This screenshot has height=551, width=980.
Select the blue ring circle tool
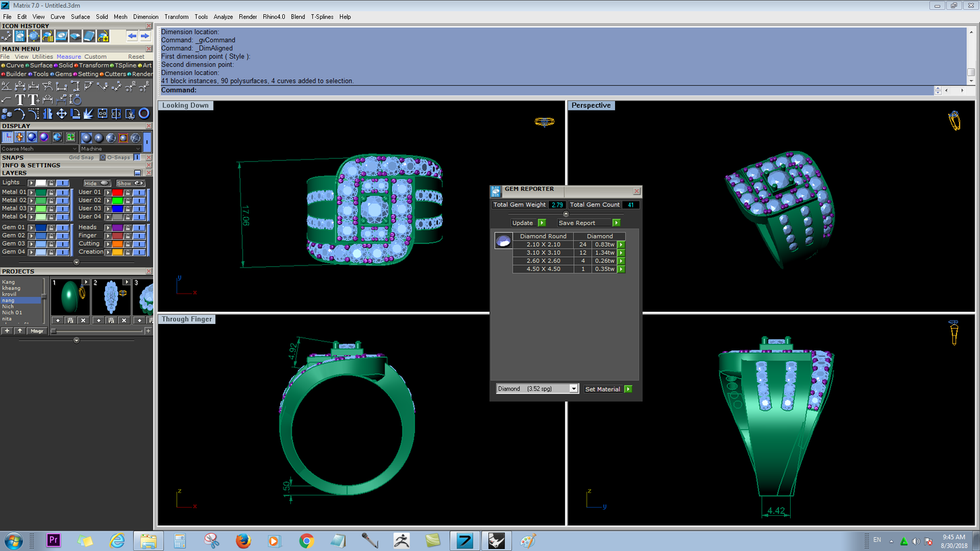[144, 114]
